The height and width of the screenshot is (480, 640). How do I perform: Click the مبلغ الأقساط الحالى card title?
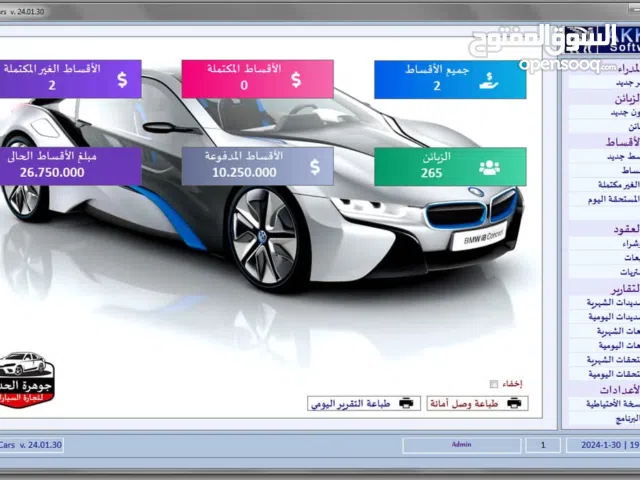52,156
